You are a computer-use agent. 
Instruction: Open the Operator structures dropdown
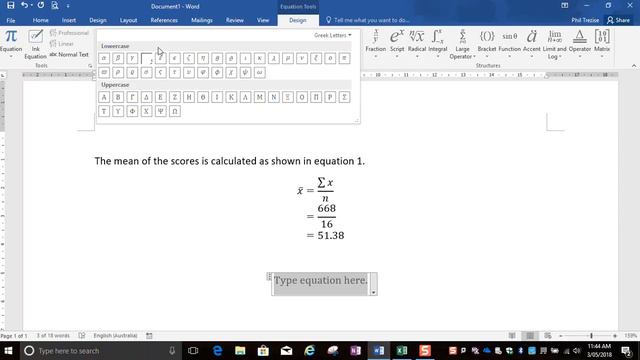580,44
